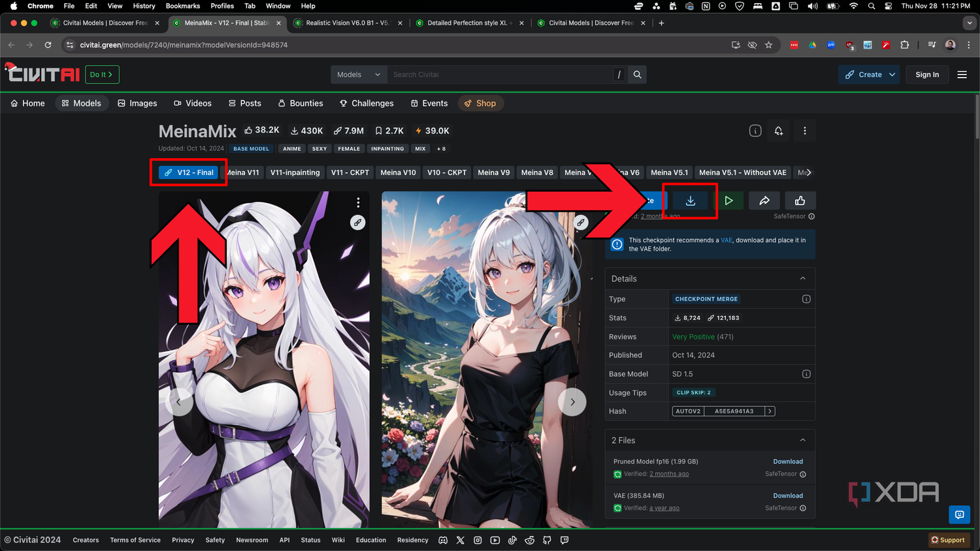Download the V12 - Final model version
Screen dimensions: 980x551
[691, 201]
